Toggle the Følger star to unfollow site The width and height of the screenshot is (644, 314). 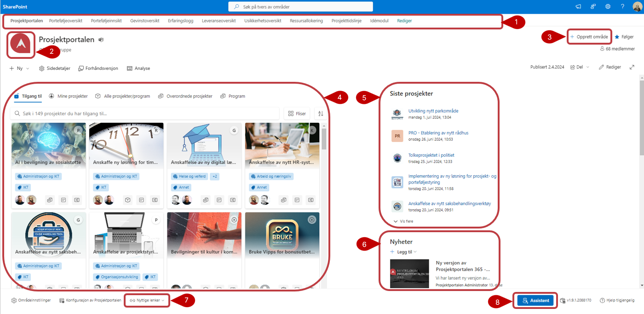[623, 37]
